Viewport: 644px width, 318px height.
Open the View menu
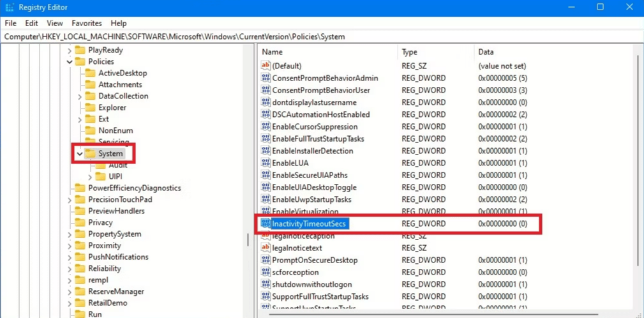coord(55,24)
